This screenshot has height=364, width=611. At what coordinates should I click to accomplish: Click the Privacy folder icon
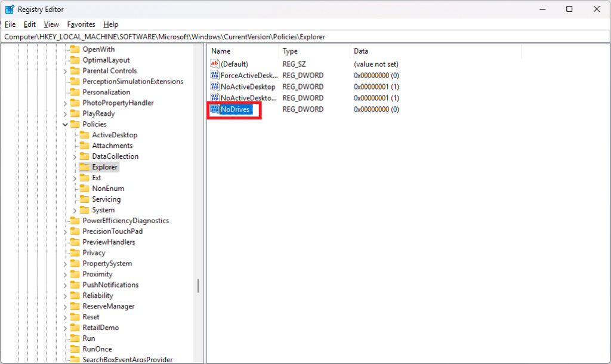75,252
